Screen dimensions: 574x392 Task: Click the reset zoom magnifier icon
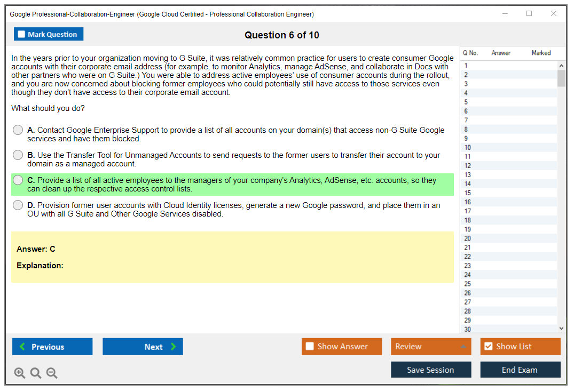[x=36, y=373]
